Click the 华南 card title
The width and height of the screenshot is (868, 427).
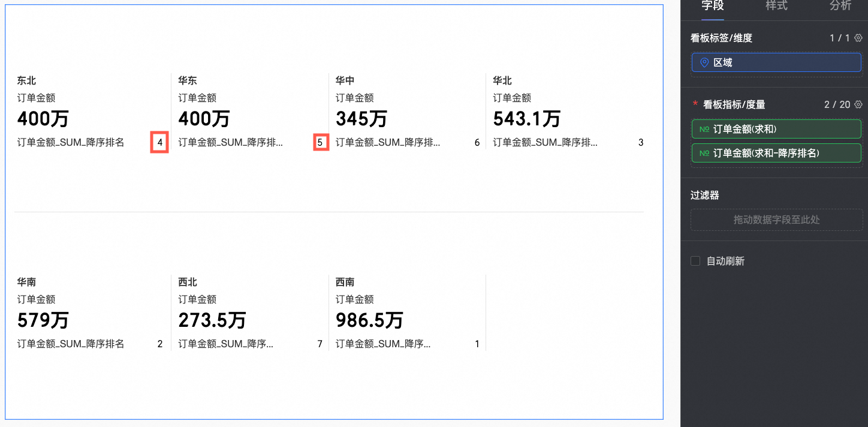(26, 282)
